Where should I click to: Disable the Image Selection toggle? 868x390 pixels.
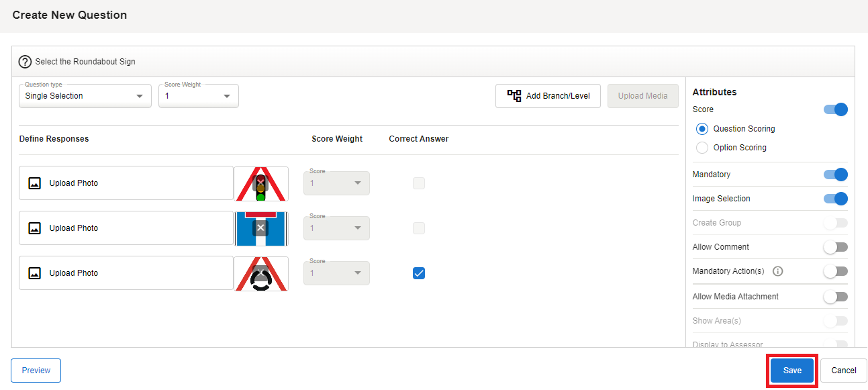[x=836, y=199]
